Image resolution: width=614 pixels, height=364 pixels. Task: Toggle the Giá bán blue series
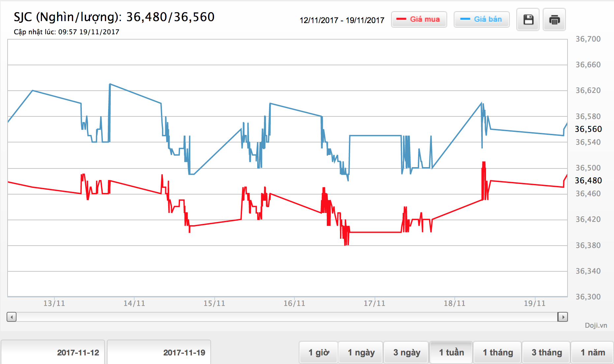(x=481, y=19)
